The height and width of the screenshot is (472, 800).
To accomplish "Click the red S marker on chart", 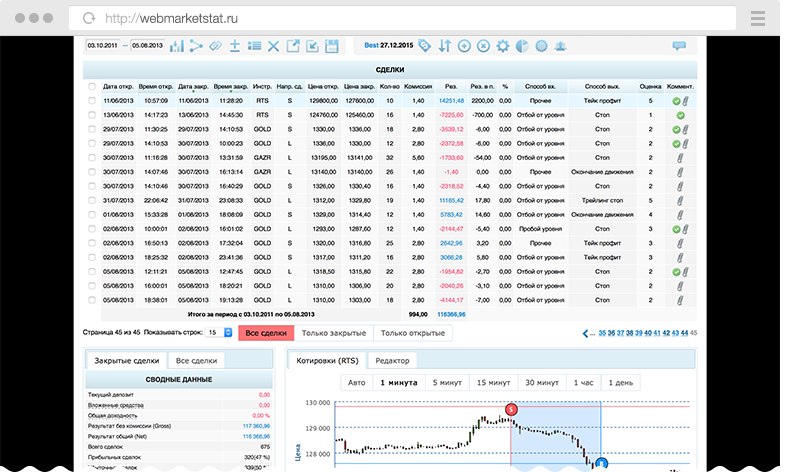I will 511,409.
